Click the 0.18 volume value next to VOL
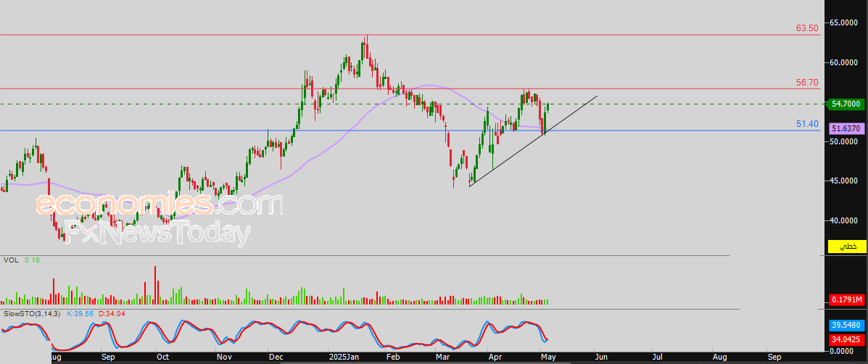Screen dimensions: 868x364 point(31,260)
